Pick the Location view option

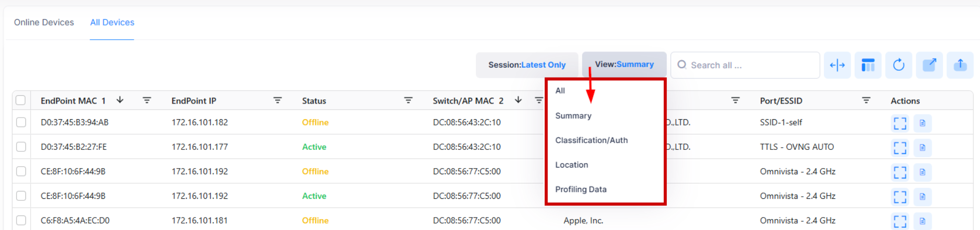[x=572, y=165]
